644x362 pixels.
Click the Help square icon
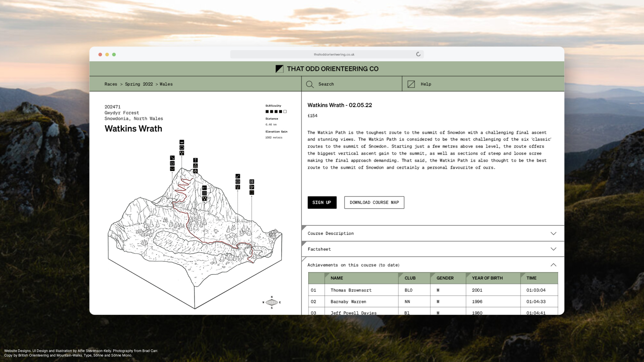411,84
